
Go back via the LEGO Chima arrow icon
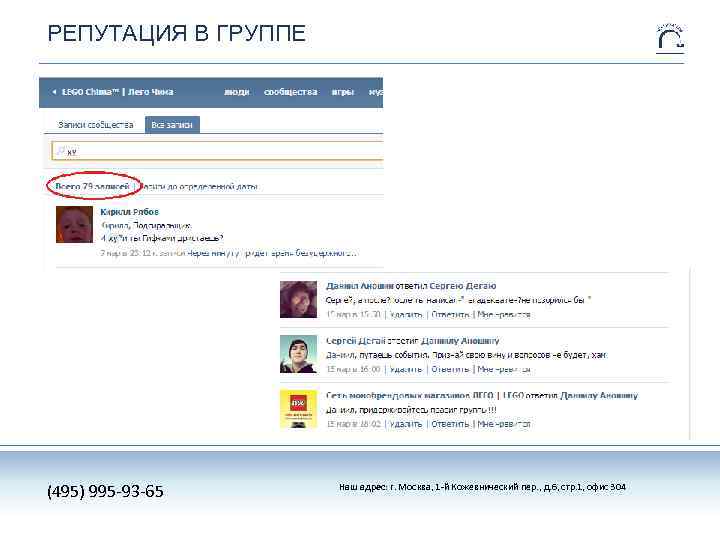point(54,92)
